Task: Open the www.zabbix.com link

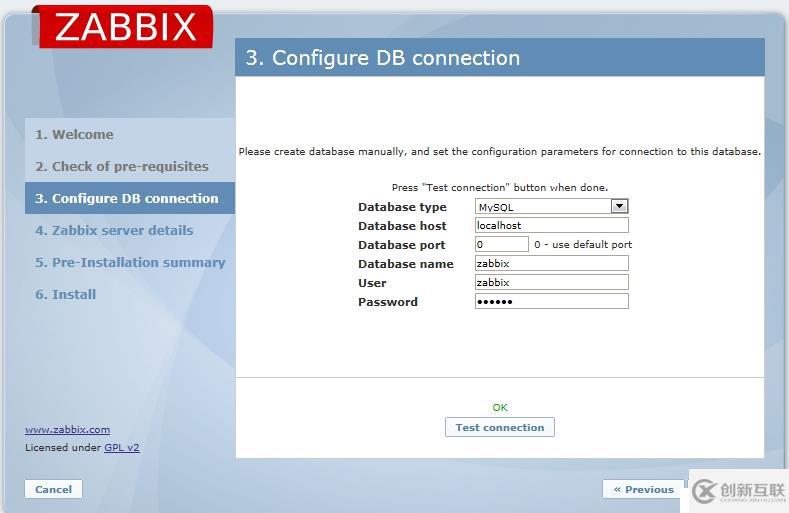Action: [67, 429]
